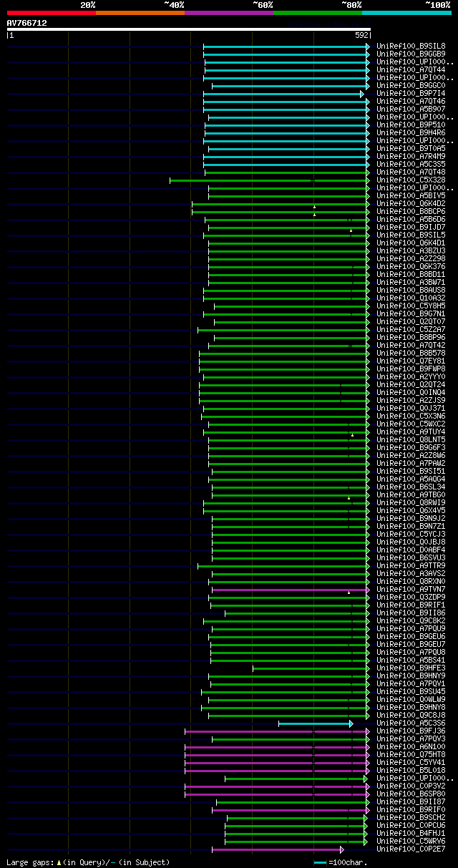Pick the UniRef100_Q8RWI9 row label
This screenshot has width=458, height=868.
[411, 503]
